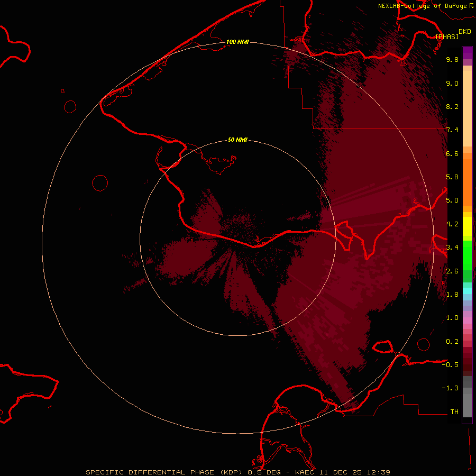476x476 pixels.
Task: Click the 5.8 value on the color scale
Action: [452, 177]
